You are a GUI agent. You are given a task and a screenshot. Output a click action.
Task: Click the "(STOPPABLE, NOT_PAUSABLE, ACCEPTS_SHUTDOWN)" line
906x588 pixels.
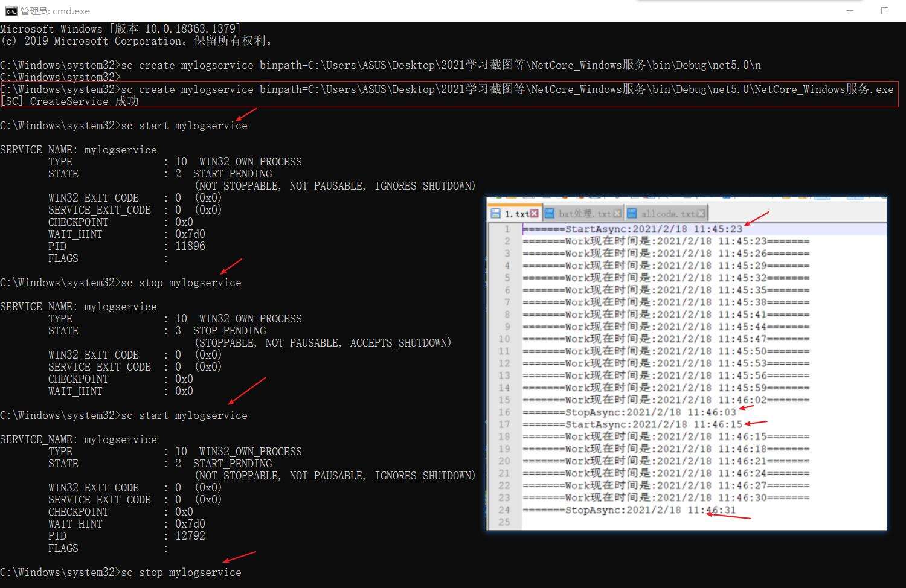click(323, 343)
